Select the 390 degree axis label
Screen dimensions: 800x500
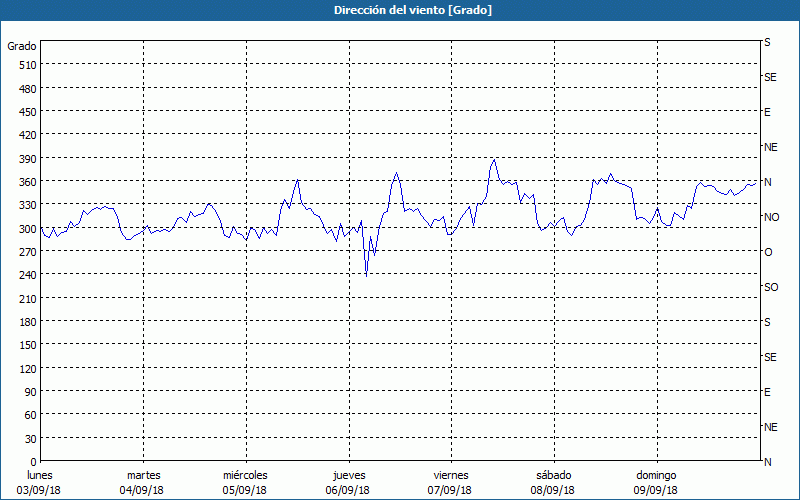click(x=28, y=159)
